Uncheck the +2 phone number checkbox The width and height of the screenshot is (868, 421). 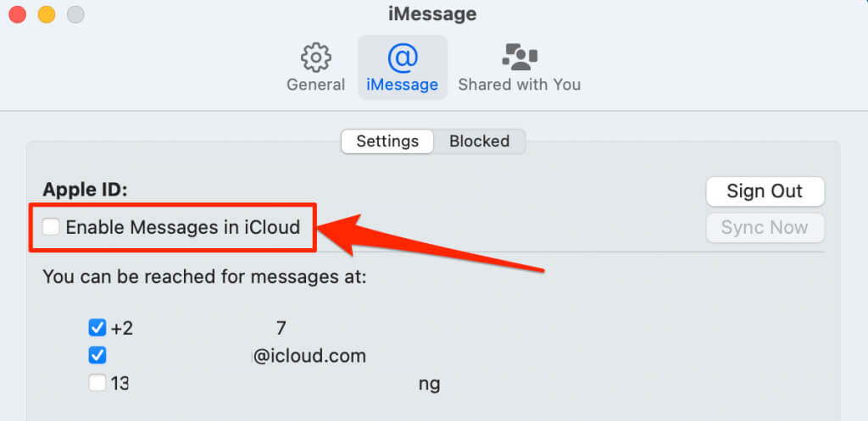click(x=97, y=328)
